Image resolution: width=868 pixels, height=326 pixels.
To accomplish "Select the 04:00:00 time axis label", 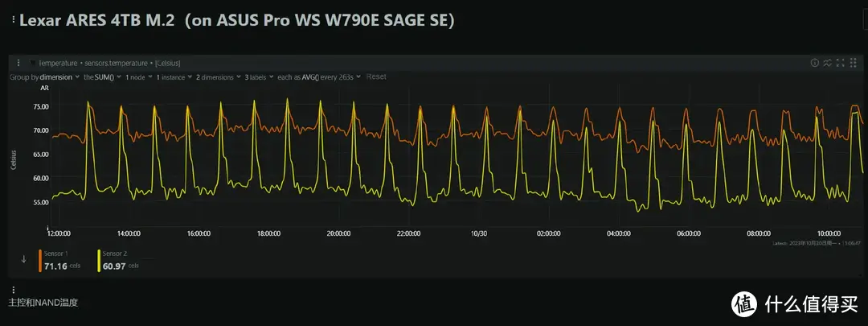I will [618, 234].
